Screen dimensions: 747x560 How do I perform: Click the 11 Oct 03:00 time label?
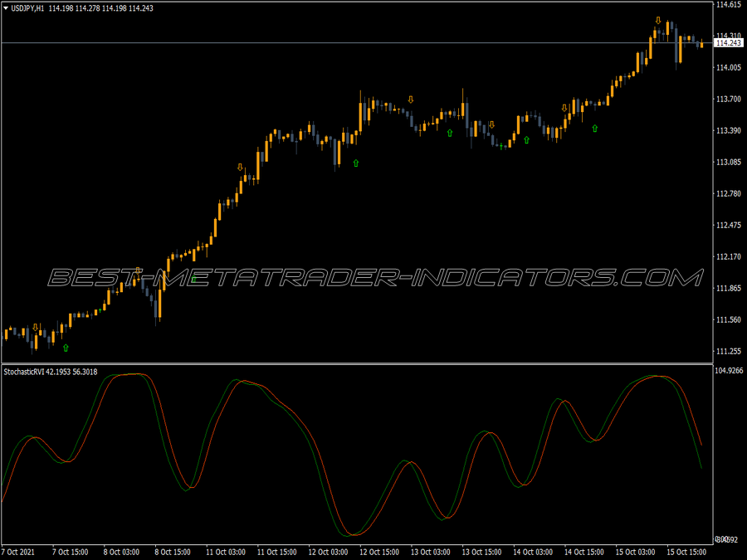pyautogui.click(x=226, y=553)
